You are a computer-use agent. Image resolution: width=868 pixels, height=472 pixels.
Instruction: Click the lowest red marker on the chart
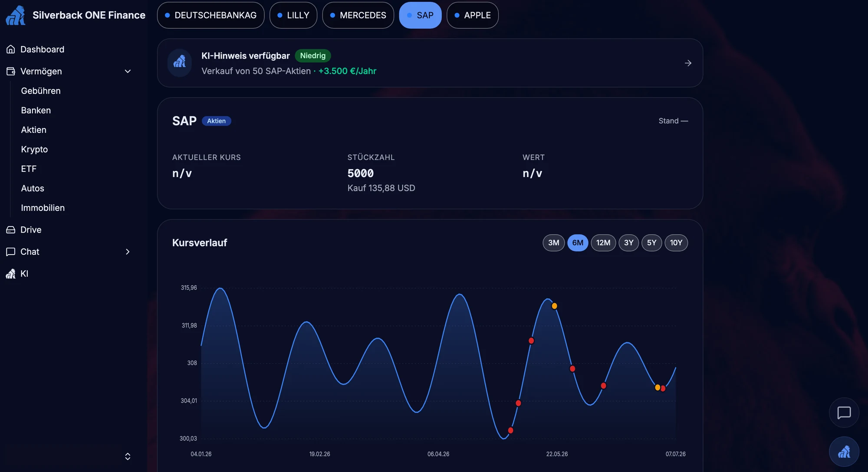coord(510,430)
